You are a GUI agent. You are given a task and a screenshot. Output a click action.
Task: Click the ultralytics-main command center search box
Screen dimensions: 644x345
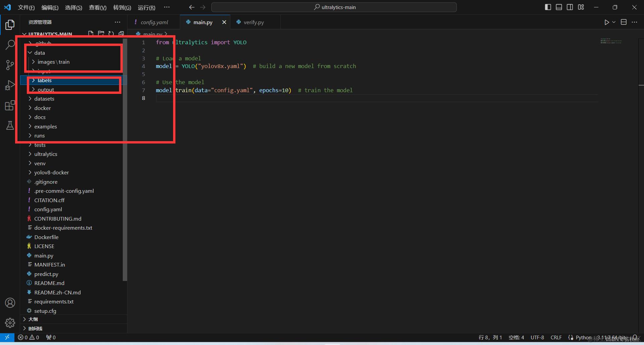pos(334,7)
